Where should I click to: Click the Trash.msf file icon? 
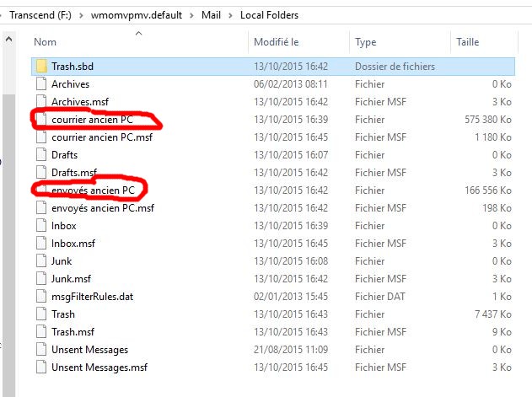[41, 332]
